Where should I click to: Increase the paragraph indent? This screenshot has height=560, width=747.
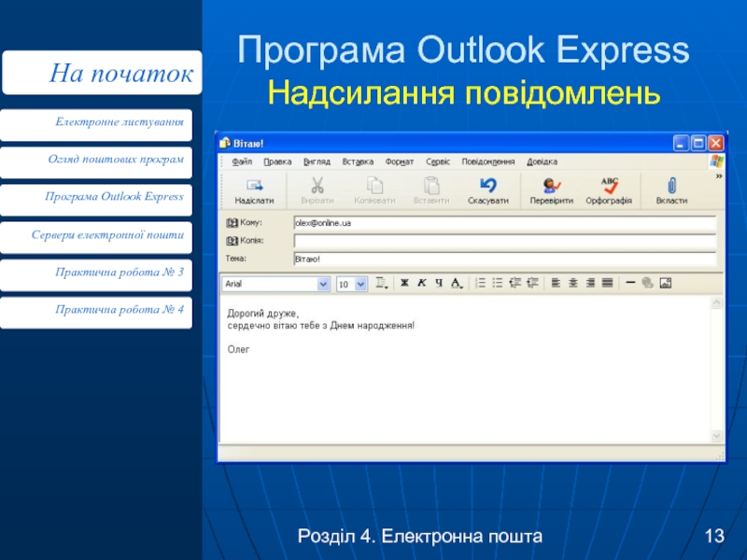pos(532,284)
